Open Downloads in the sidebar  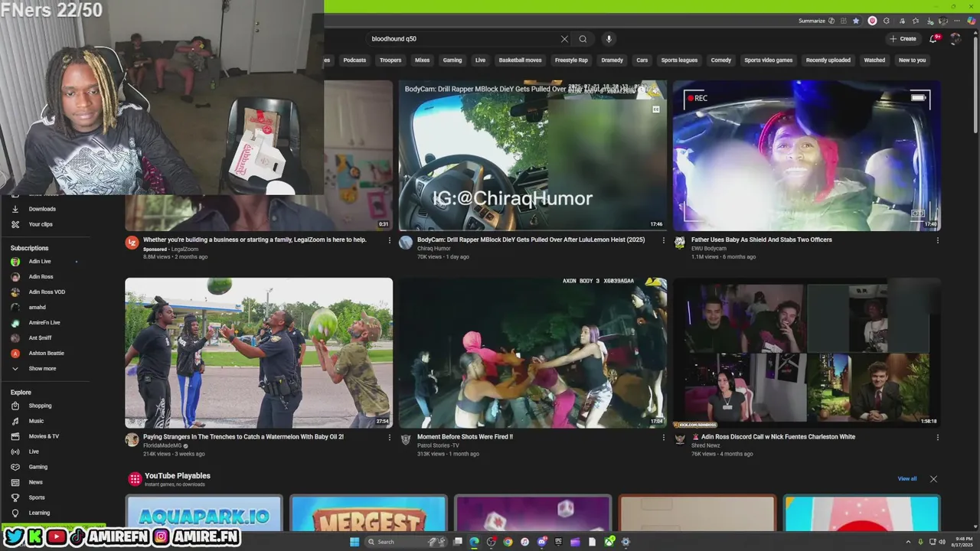(x=43, y=209)
